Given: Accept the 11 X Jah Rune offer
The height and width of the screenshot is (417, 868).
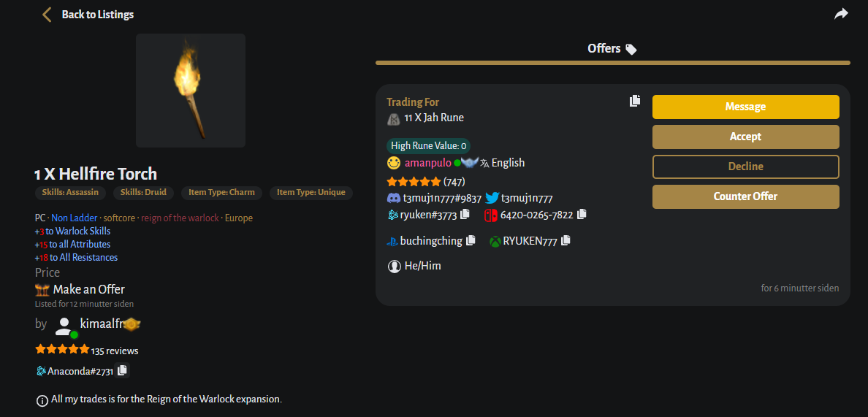Looking at the screenshot, I should [x=745, y=137].
